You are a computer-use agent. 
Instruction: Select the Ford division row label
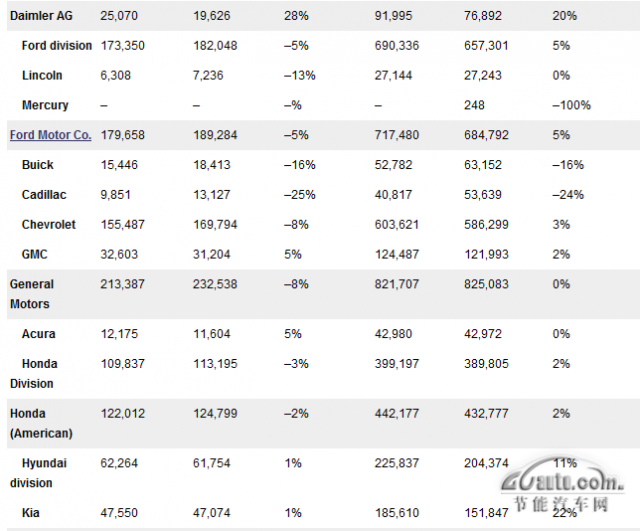(x=57, y=46)
